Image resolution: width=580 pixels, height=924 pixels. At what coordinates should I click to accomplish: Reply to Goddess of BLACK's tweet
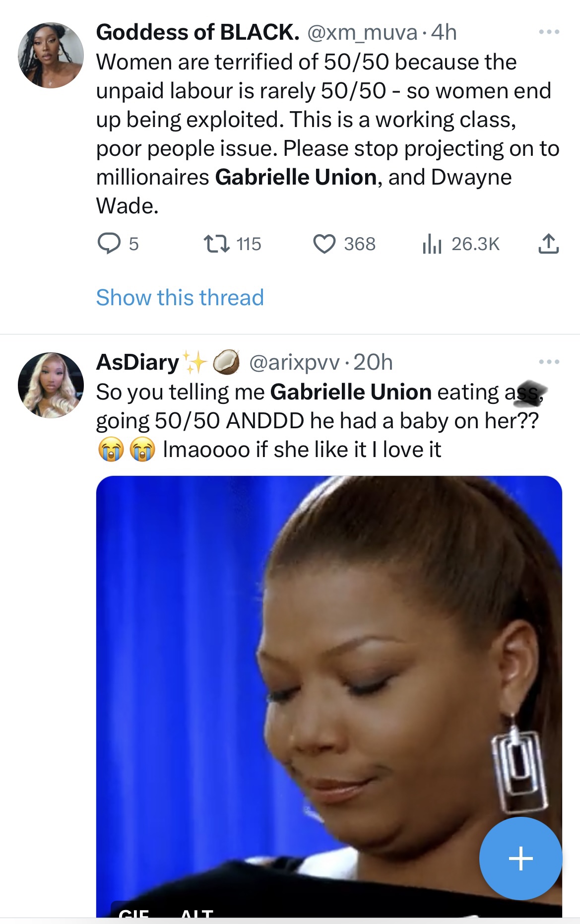(110, 244)
